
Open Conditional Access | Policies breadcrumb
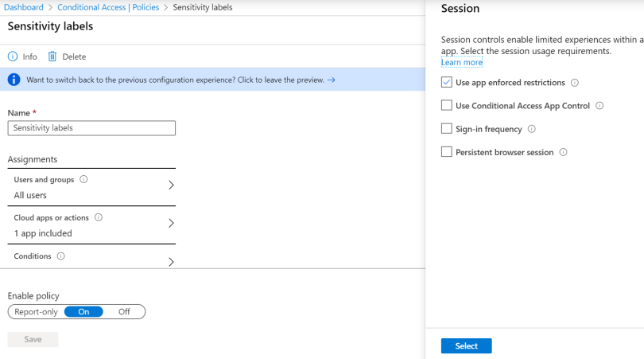tap(108, 7)
